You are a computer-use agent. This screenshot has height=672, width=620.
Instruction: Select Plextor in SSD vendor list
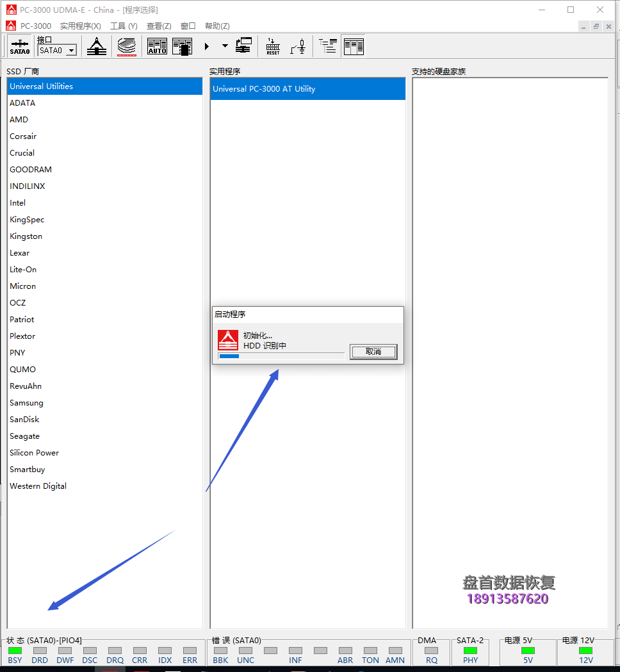coord(104,336)
